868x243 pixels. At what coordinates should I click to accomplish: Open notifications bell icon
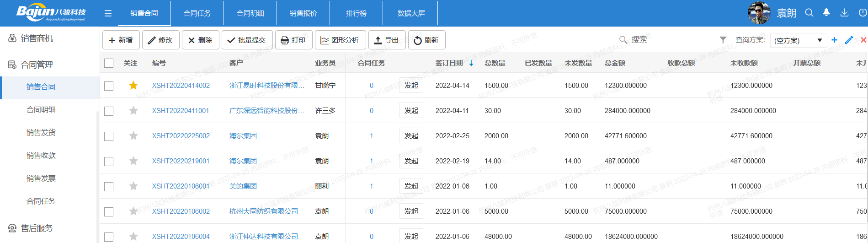click(826, 13)
